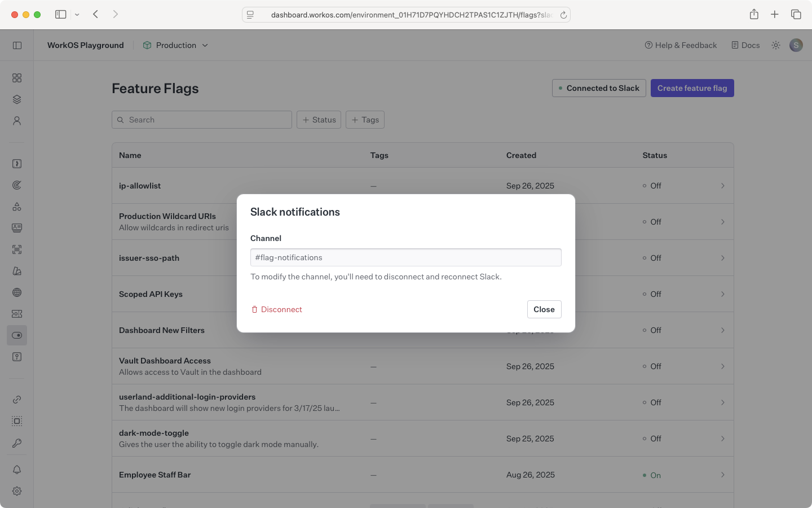Open the Docs link in header
This screenshot has height=508, width=812.
tap(745, 45)
